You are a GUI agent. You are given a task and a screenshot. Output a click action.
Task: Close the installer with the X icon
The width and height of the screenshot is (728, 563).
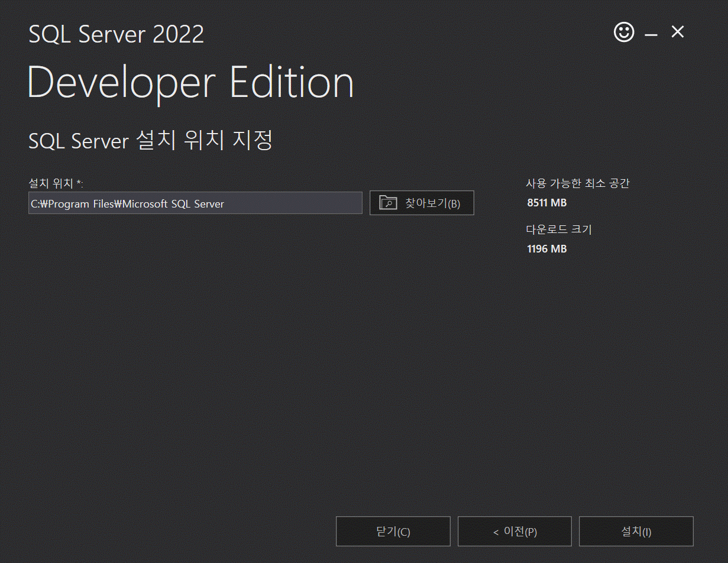click(x=678, y=32)
